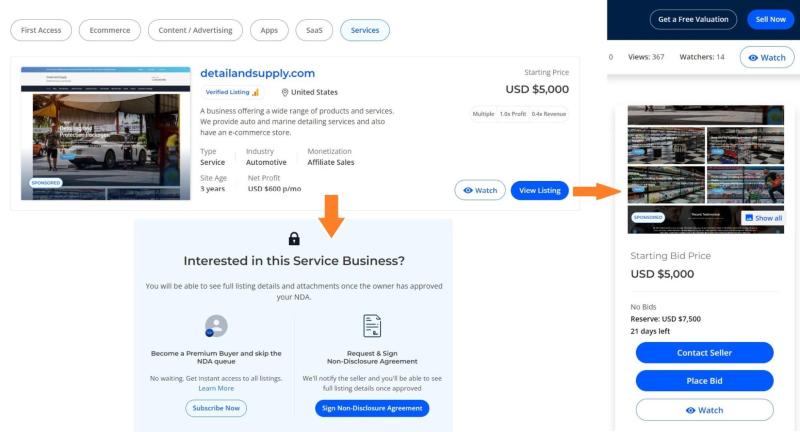
Task: Toggle the top-right Watch button
Action: [767, 57]
